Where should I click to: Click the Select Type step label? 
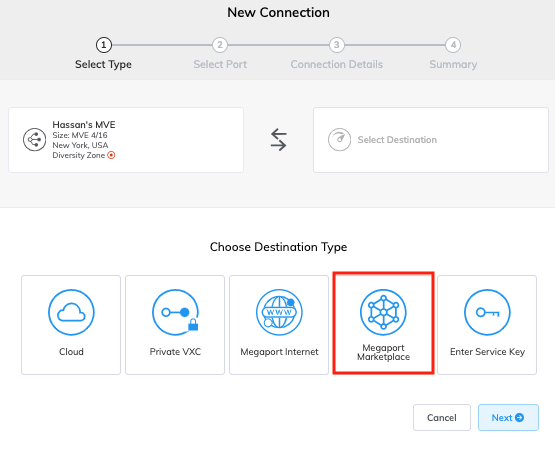tap(103, 64)
